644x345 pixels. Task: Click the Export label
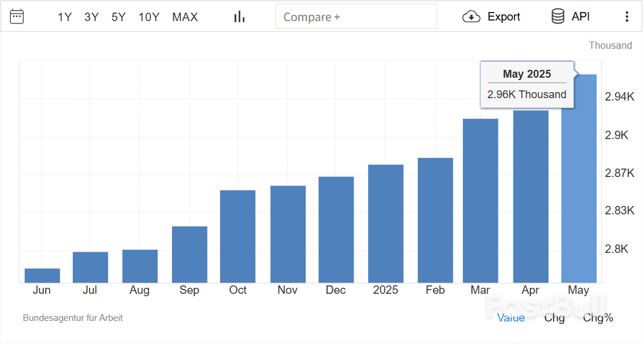(x=503, y=17)
